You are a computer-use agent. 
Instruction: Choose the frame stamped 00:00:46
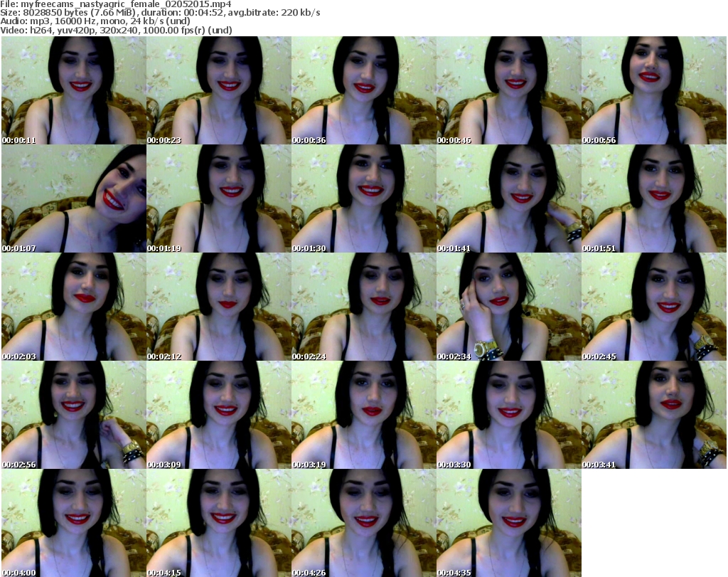pyautogui.click(x=508, y=90)
